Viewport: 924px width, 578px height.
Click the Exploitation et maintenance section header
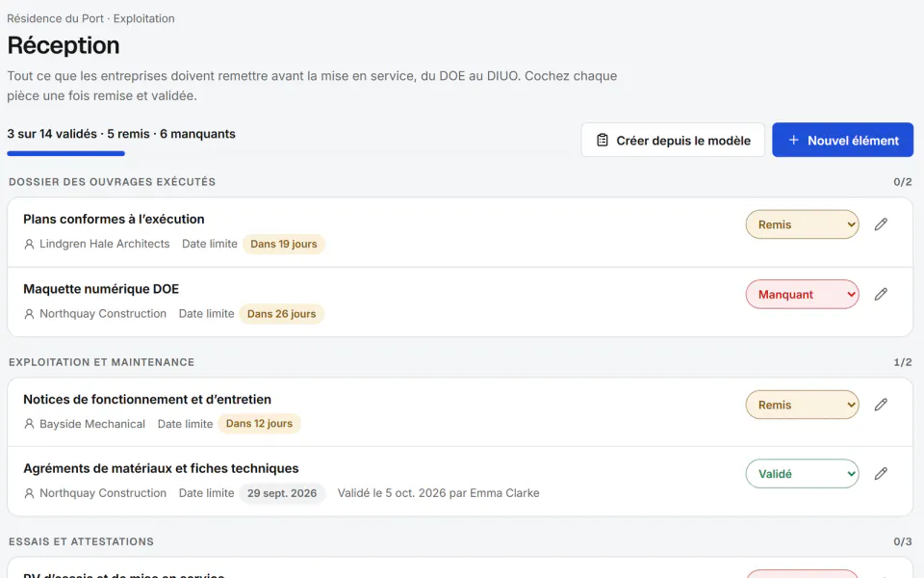(x=101, y=362)
